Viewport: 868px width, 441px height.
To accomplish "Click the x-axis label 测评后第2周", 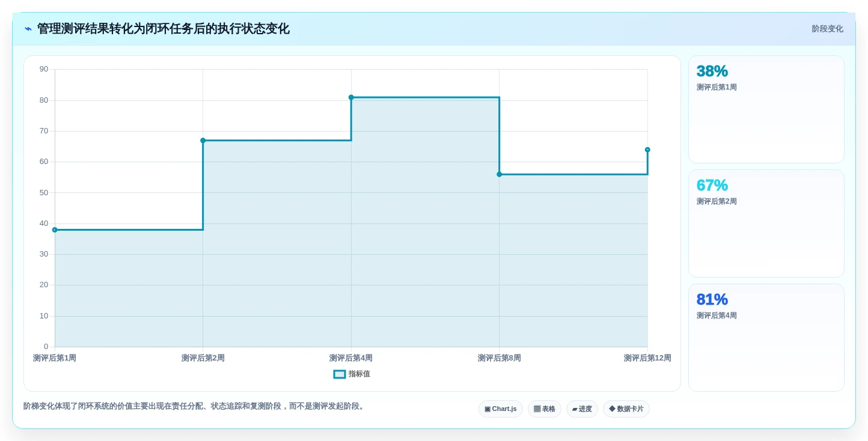I will (x=203, y=358).
